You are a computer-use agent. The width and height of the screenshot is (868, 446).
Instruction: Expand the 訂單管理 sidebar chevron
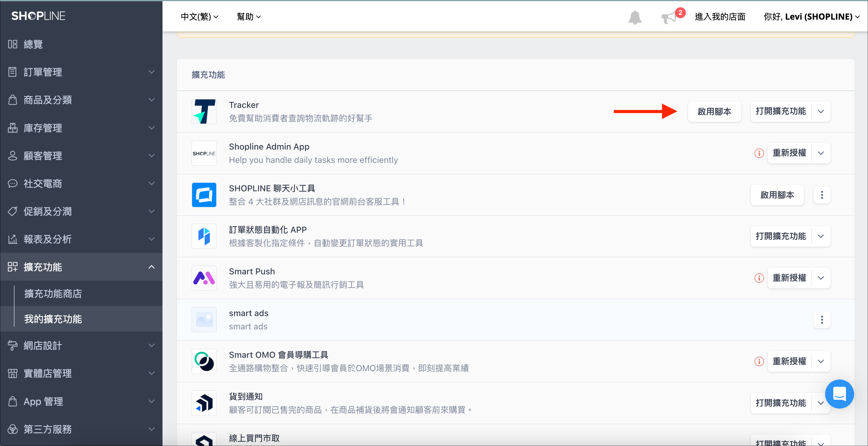click(152, 72)
